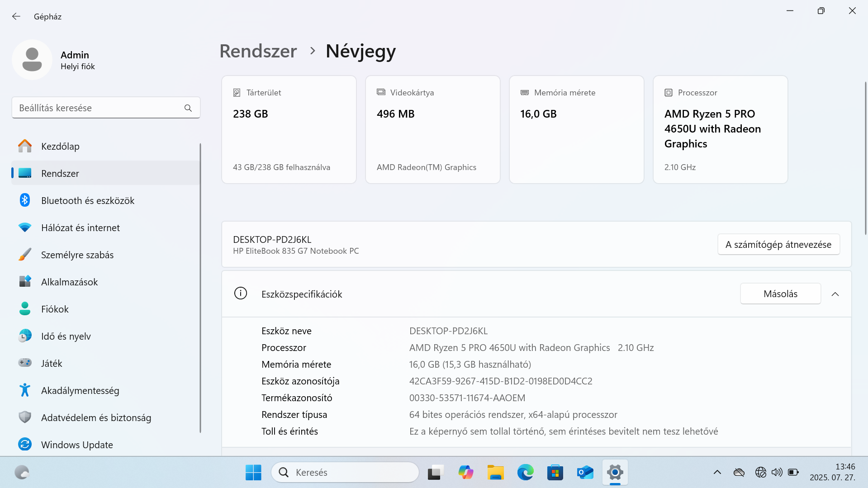Open the Tárterület 238 GB card

point(289,130)
